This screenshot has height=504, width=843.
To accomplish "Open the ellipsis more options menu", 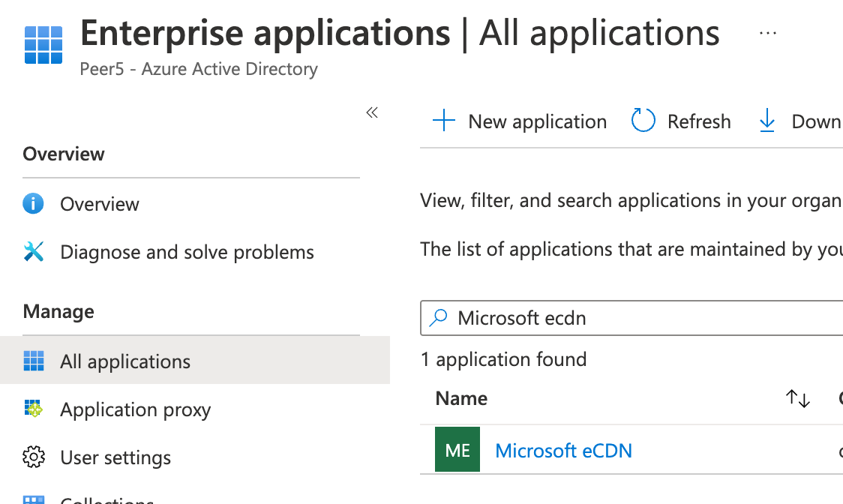I will (768, 33).
